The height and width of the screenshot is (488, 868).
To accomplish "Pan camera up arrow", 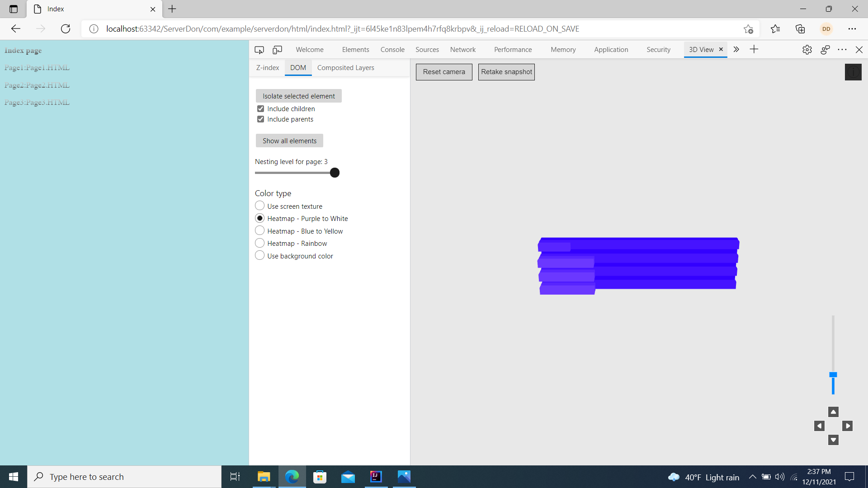I will (x=833, y=412).
